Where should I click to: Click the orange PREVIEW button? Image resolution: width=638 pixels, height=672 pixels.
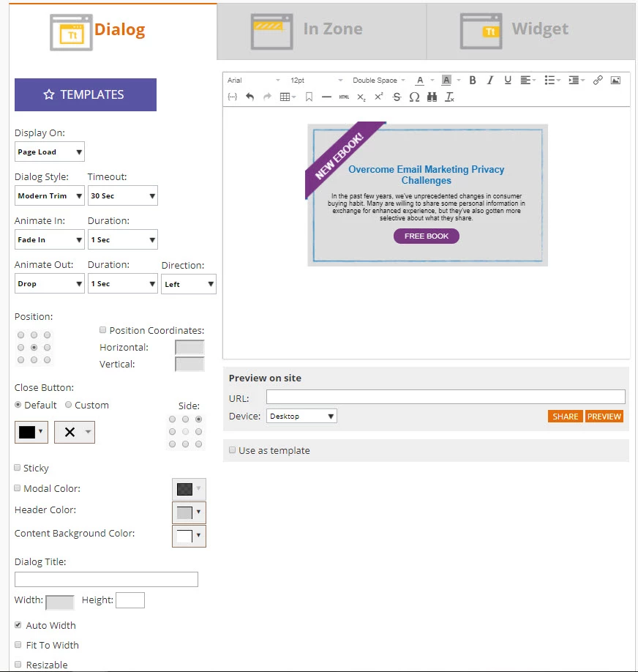[x=604, y=417]
